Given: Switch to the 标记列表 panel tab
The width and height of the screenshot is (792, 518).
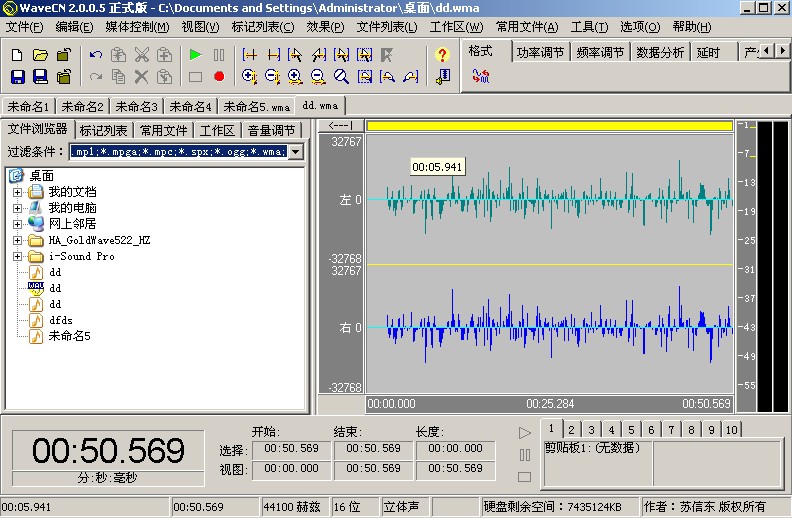Looking at the screenshot, I should tap(104, 131).
